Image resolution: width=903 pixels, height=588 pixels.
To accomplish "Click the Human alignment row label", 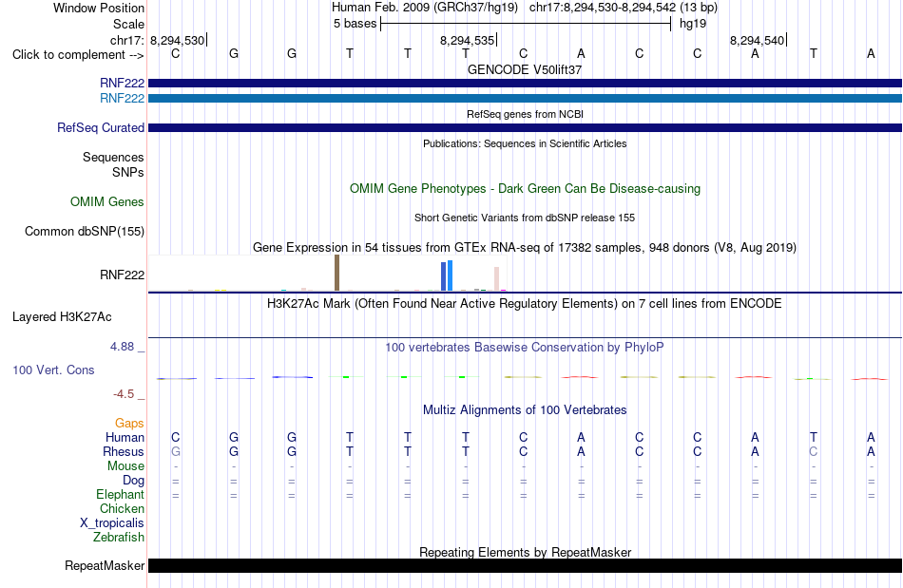I will pyautogui.click(x=125, y=437).
